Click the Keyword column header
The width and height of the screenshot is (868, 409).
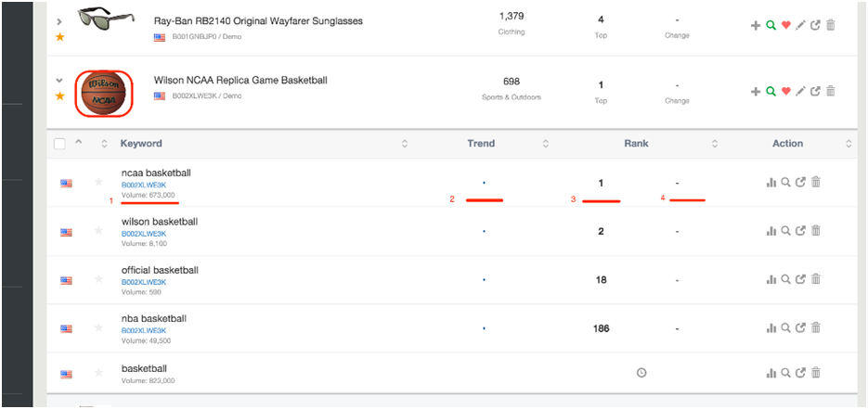coord(141,144)
